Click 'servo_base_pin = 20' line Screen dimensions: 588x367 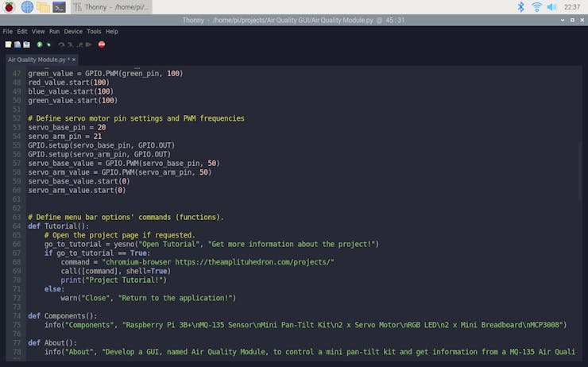click(x=67, y=127)
